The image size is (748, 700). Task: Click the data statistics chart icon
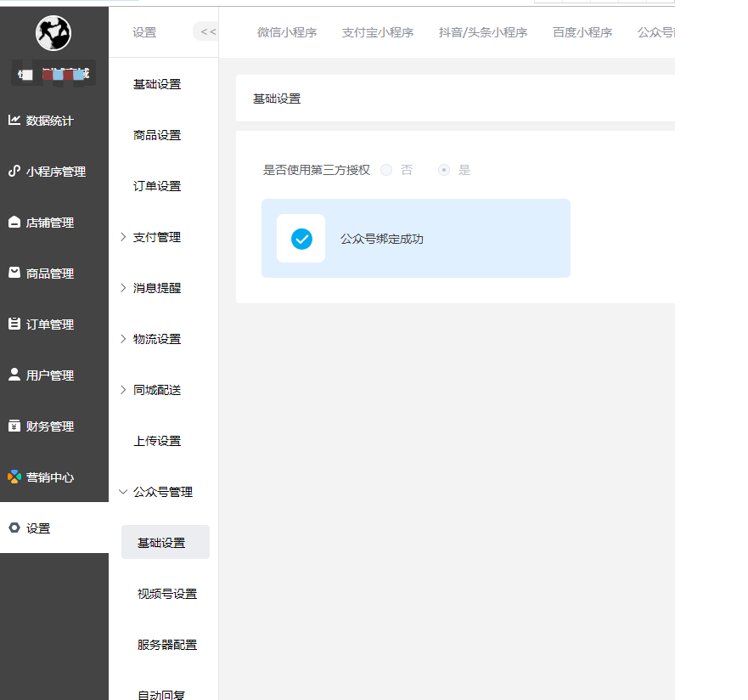[x=14, y=120]
